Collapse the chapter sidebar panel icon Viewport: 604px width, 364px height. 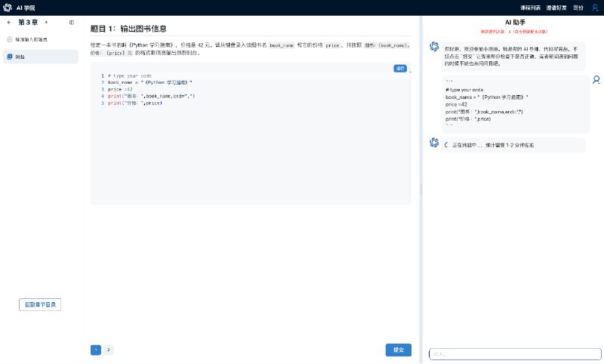coord(72,23)
